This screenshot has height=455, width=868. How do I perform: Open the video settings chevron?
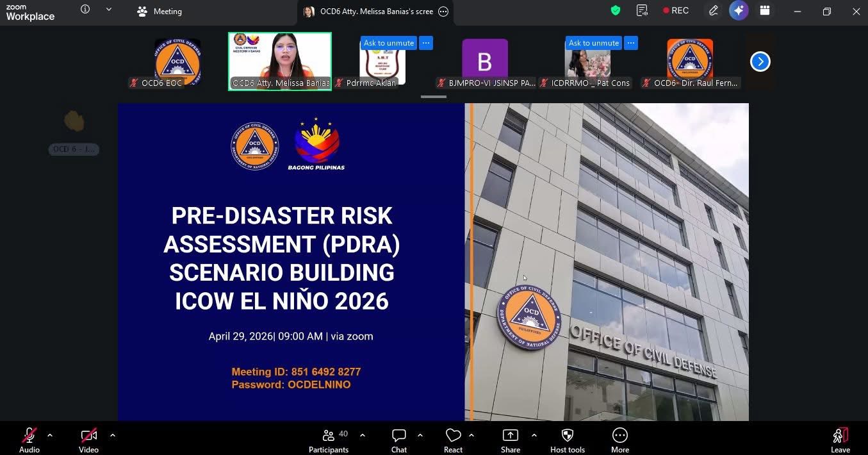pyautogui.click(x=112, y=435)
